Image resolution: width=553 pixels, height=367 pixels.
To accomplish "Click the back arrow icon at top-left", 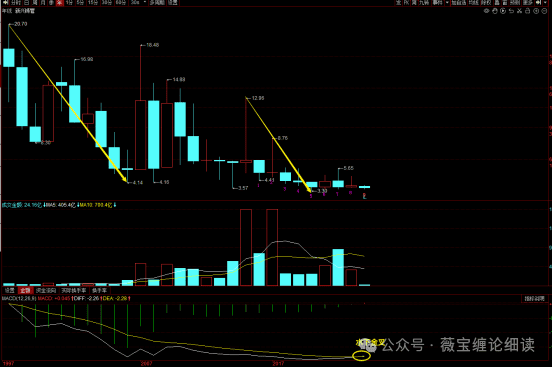I will [x=5, y=2].
